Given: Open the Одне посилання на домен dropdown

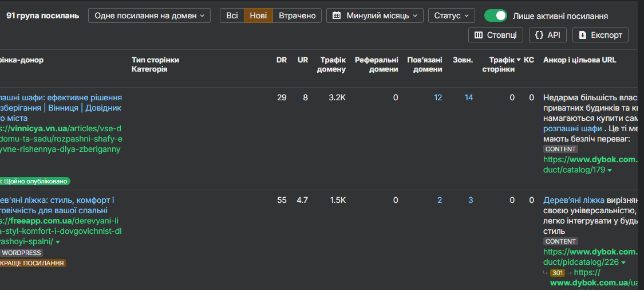Looking at the screenshot, I should pyautogui.click(x=149, y=15).
